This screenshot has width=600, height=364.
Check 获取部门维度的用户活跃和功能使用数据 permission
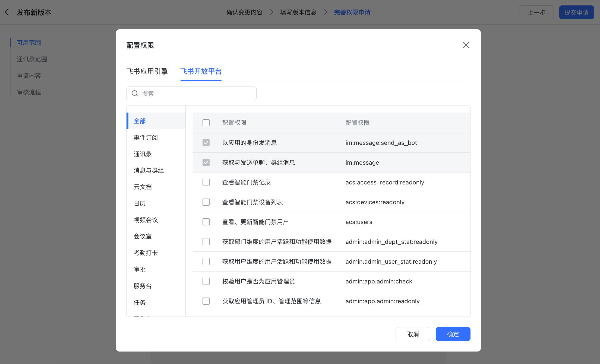coord(206,242)
